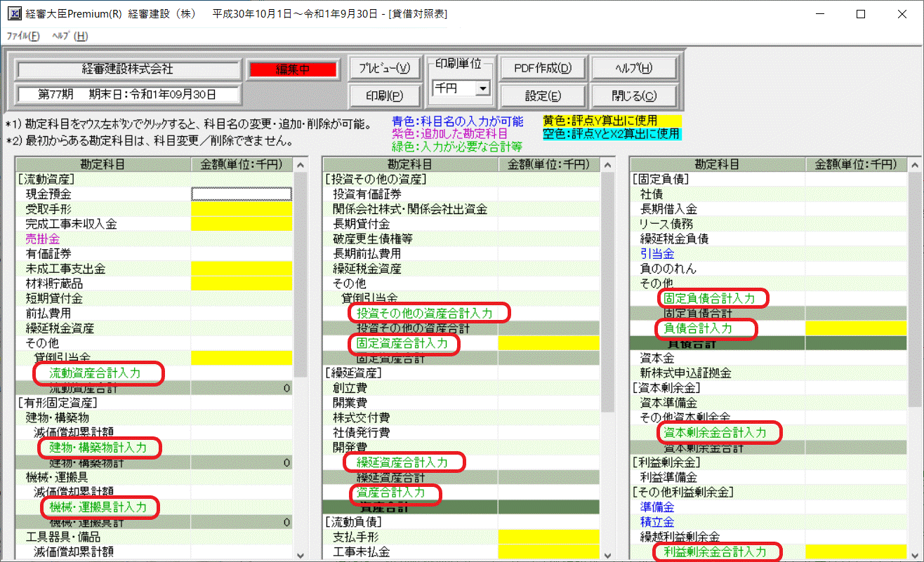The height and width of the screenshot is (562, 924).
Task: Click the 閉じる(C) button
Action: [634, 95]
